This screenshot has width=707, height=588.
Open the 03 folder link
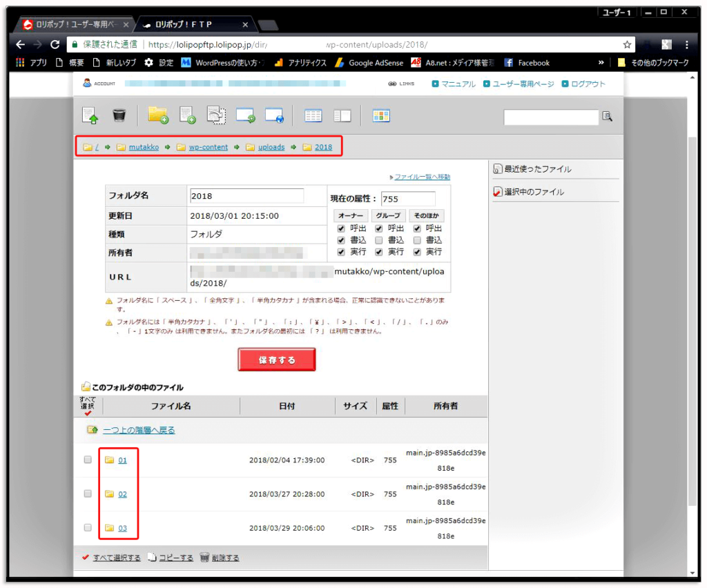pos(123,529)
